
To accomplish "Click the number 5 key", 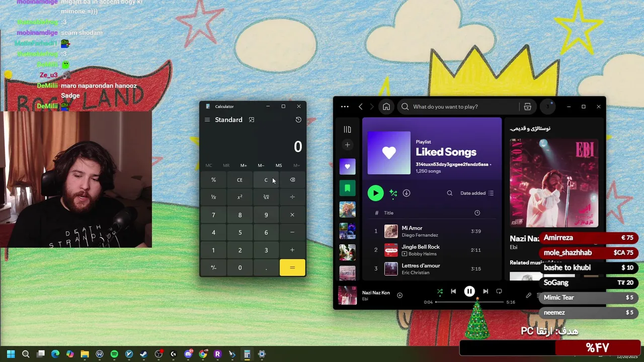I will click(240, 232).
